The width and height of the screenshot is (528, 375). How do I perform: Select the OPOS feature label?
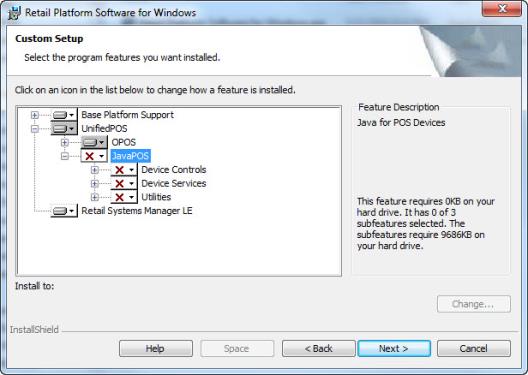click(x=124, y=142)
